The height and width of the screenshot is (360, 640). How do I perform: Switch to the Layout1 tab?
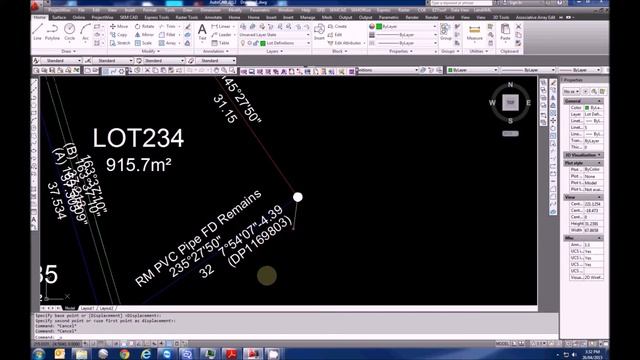[x=87, y=308]
